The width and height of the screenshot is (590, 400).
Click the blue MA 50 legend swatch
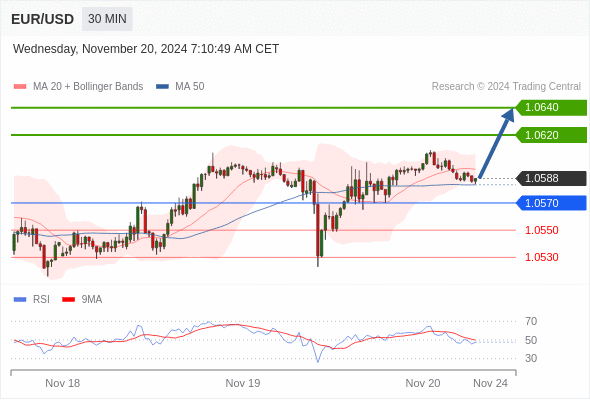[162, 87]
